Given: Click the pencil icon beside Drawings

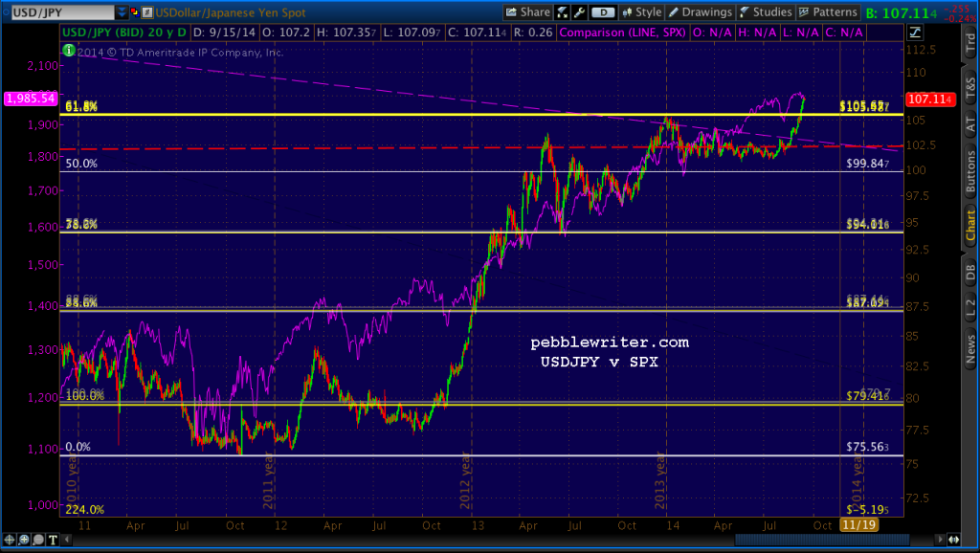Looking at the screenshot, I should [x=674, y=13].
